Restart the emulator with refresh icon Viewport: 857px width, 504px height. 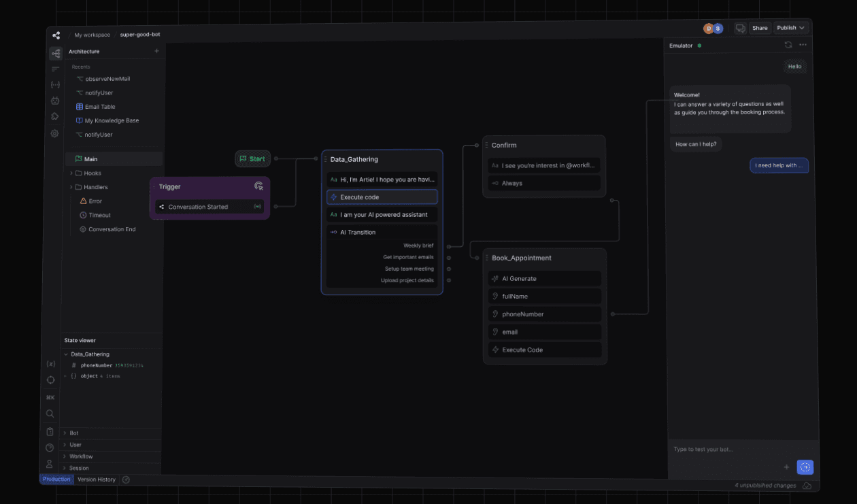788,45
